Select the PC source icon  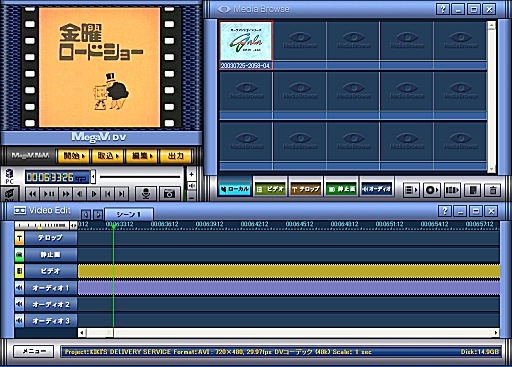tap(9, 176)
